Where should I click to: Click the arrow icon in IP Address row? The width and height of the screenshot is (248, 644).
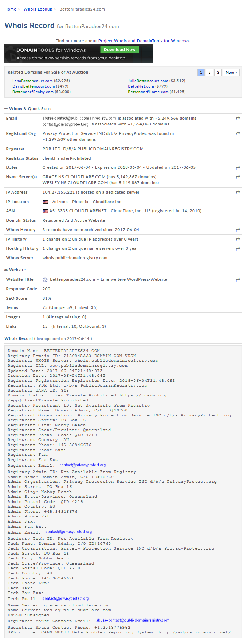click(x=238, y=192)
